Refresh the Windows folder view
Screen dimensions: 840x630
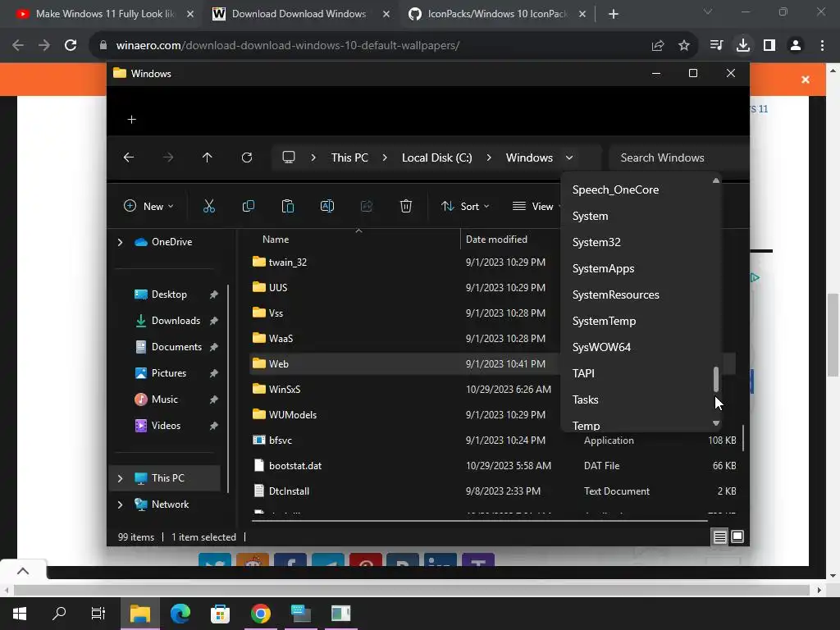point(247,157)
